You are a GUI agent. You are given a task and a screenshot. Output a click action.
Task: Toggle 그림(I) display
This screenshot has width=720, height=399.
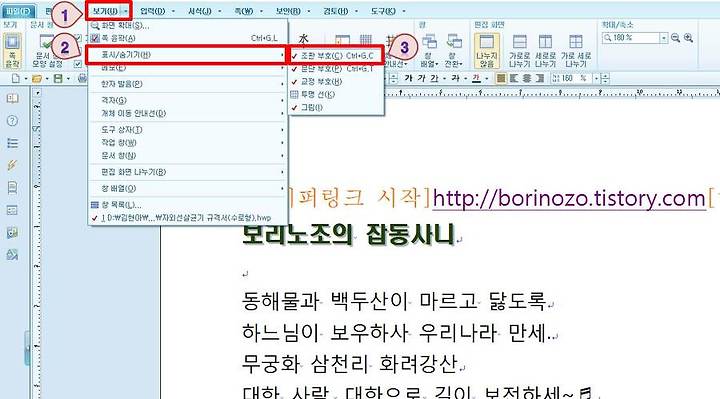click(x=336, y=107)
